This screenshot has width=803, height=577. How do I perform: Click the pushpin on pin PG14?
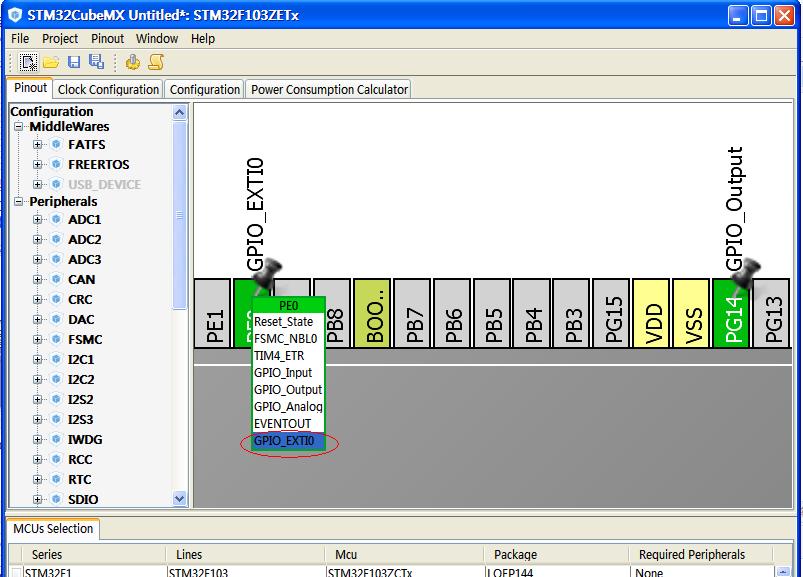coord(746,270)
